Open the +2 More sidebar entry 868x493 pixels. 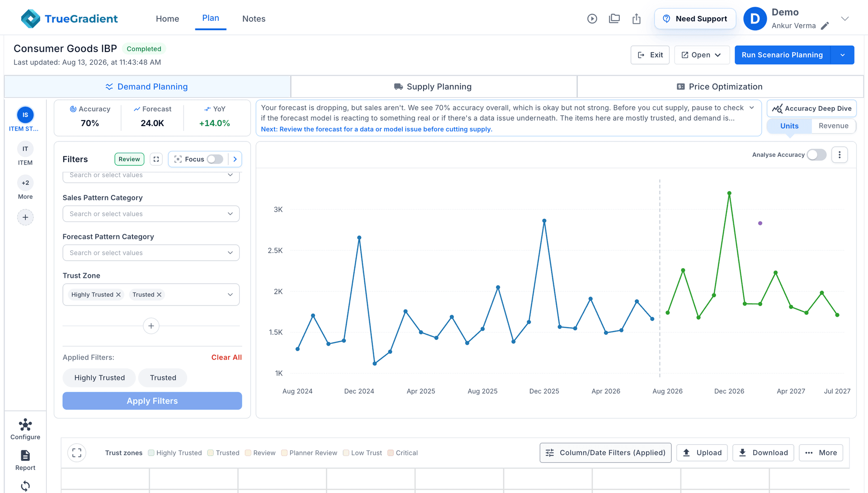(25, 183)
